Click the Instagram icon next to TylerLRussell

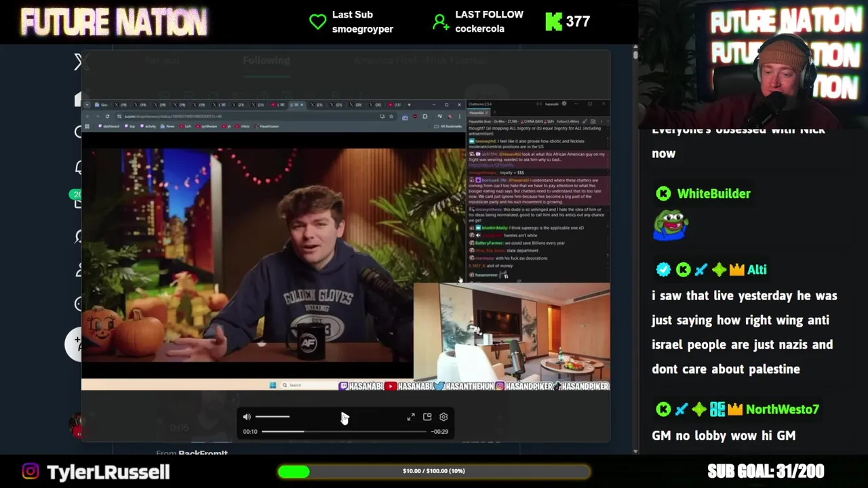click(31, 471)
